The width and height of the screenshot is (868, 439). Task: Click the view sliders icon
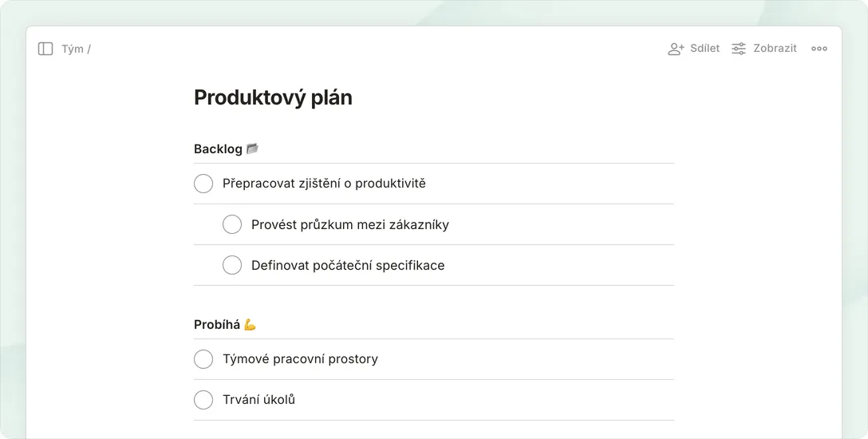pos(739,49)
